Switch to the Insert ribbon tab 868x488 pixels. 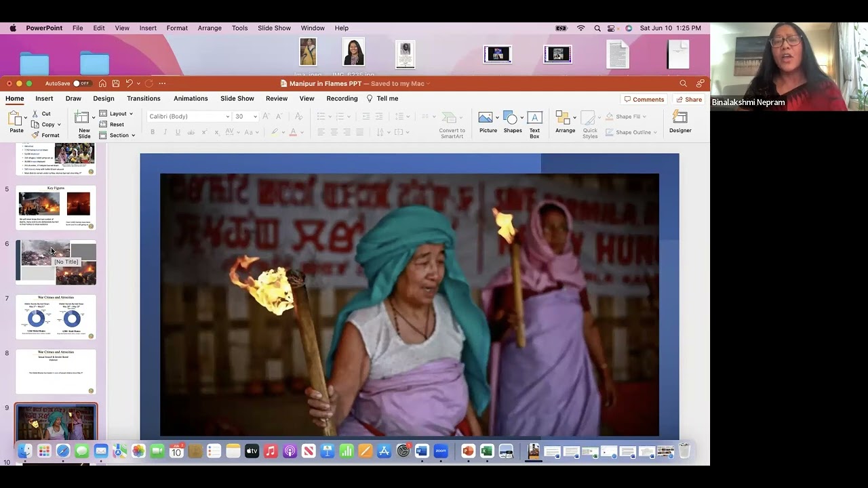(x=44, y=98)
